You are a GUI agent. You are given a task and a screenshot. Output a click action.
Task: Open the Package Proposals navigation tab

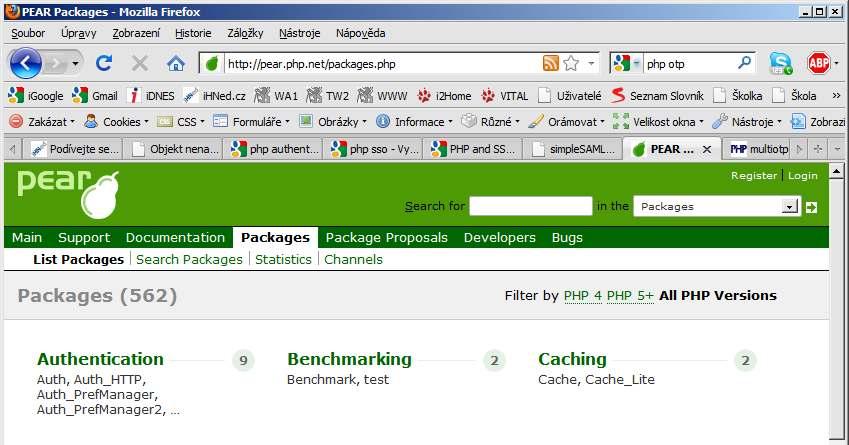coord(387,238)
